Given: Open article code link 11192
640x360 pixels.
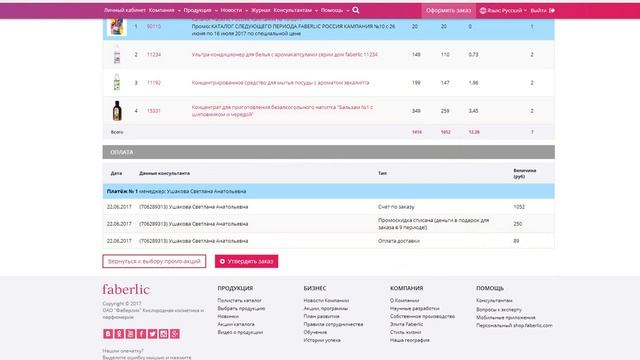Looking at the screenshot, I should pos(154,83).
